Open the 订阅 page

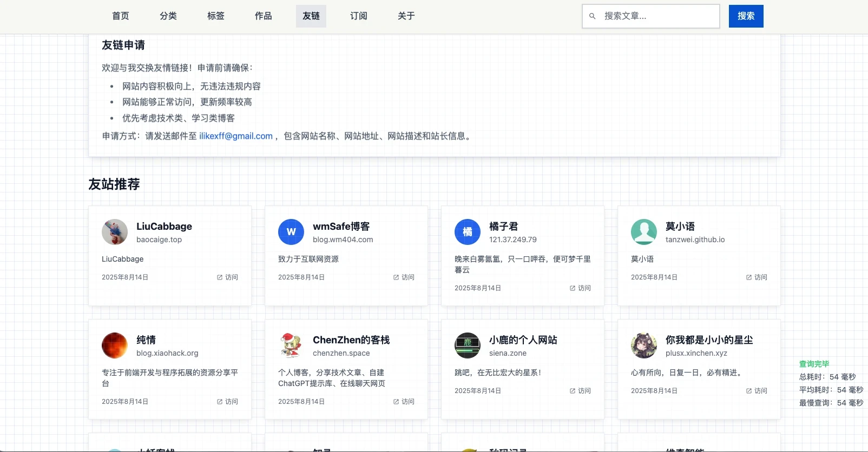(359, 16)
